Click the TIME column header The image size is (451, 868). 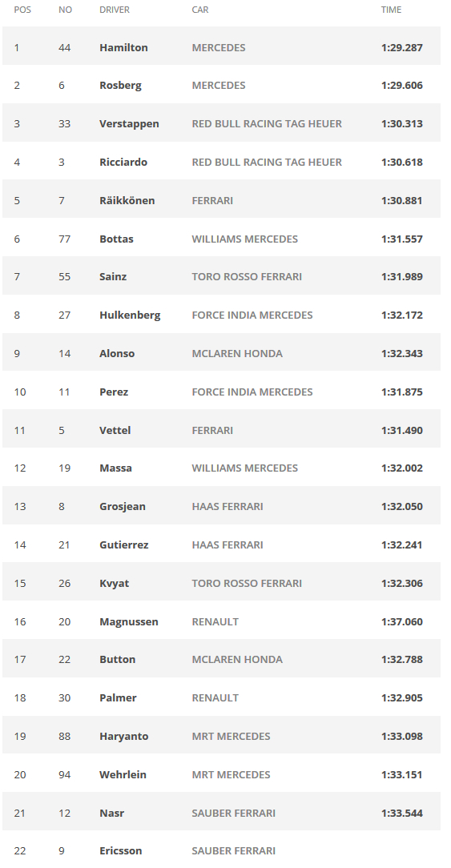click(391, 10)
